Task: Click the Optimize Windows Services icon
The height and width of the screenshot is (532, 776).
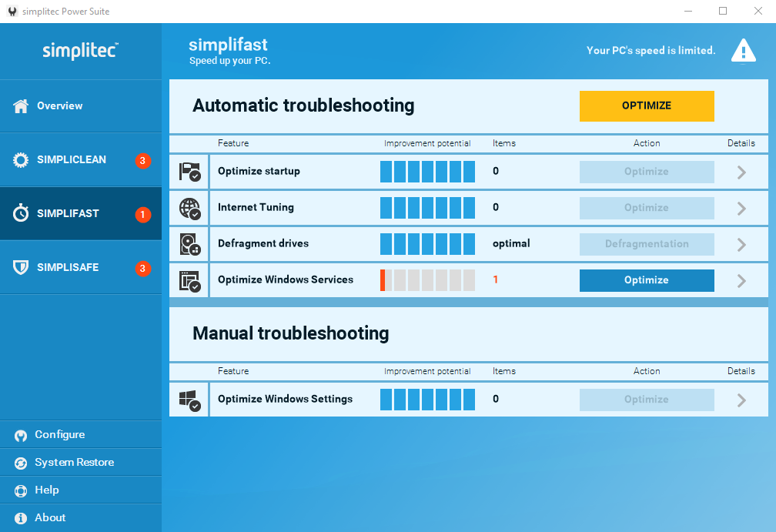Action: [x=189, y=280]
